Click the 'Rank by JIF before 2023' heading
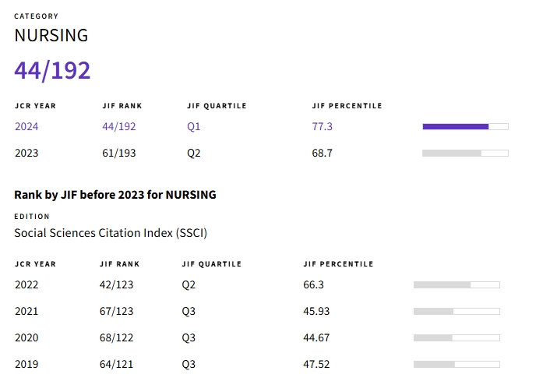The image size is (543, 392). [115, 195]
